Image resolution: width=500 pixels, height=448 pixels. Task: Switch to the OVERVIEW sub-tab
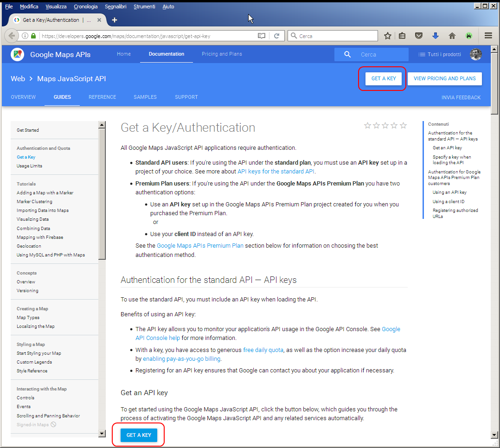point(23,97)
